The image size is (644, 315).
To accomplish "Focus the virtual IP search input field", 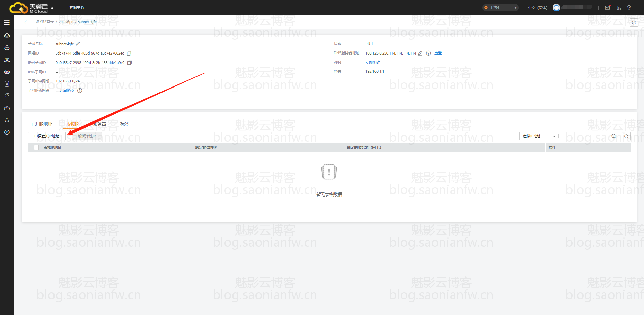I will point(584,136).
